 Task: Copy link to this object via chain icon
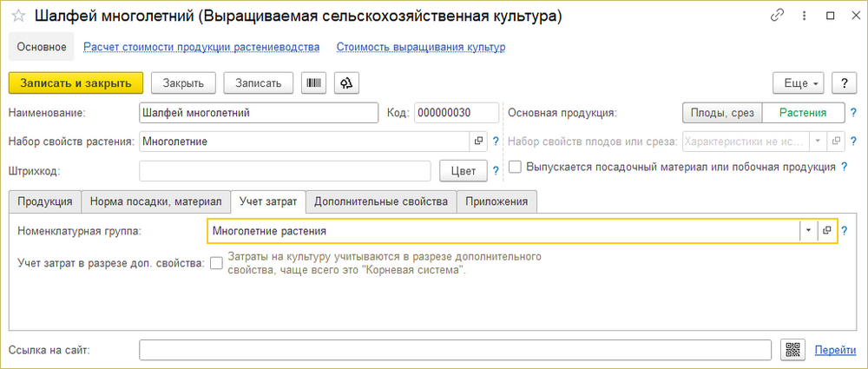777,16
